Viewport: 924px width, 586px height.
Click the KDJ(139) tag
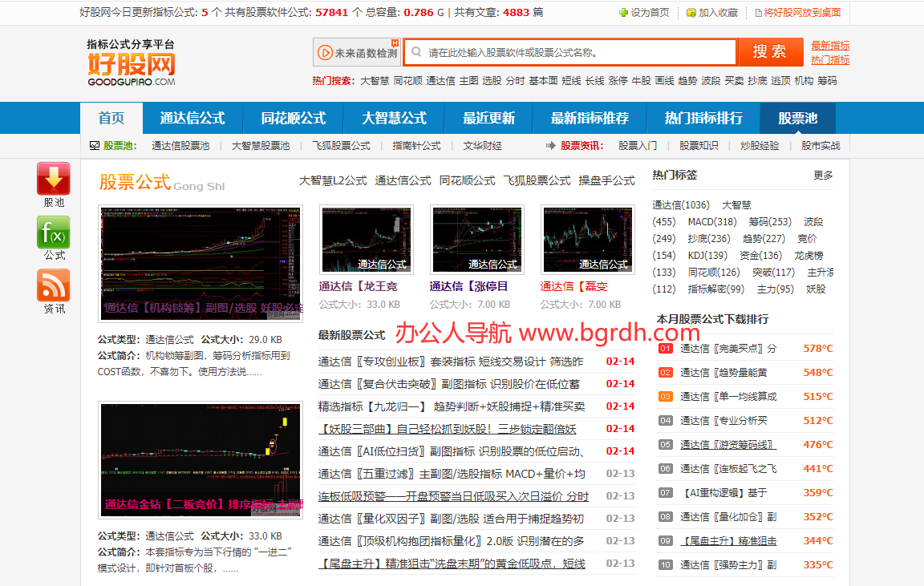[707, 256]
